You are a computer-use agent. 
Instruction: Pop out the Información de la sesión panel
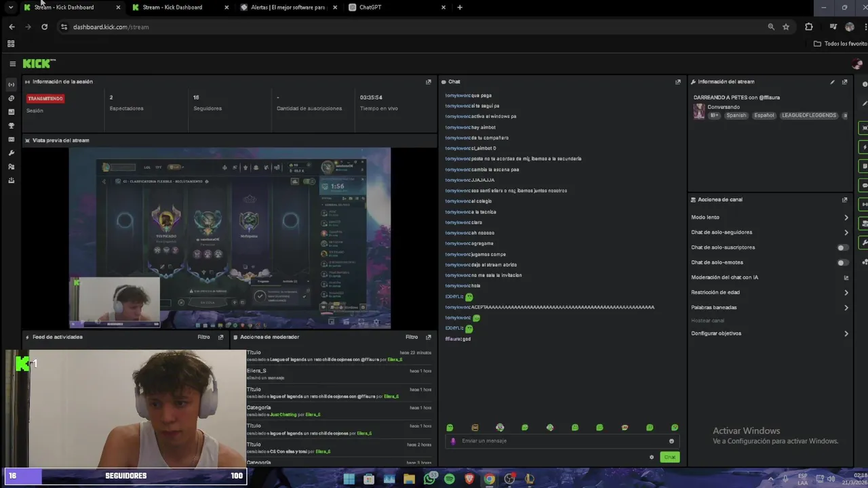tap(428, 81)
